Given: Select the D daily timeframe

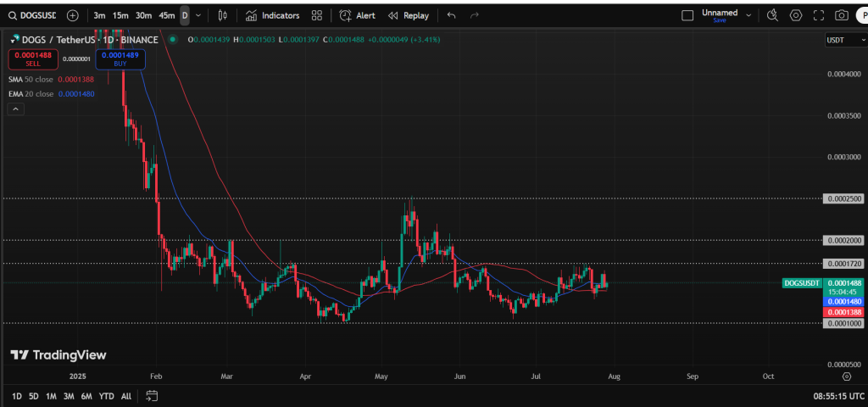Looking at the screenshot, I should click(x=185, y=15).
